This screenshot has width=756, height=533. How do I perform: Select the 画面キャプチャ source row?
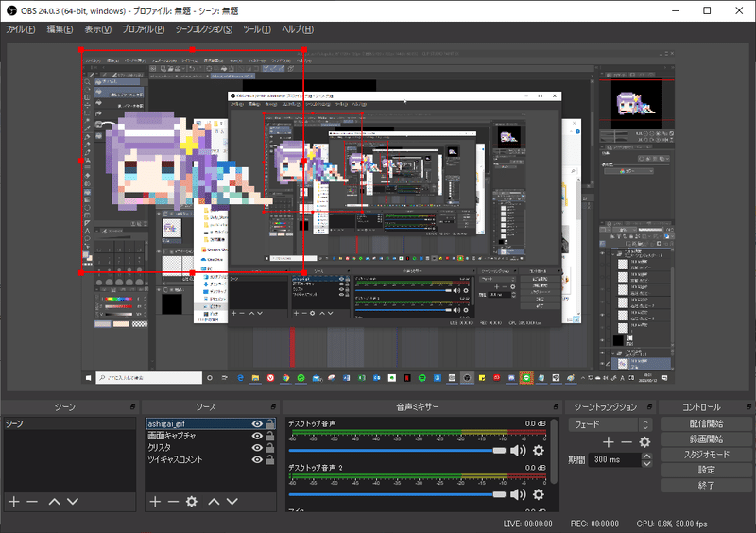tap(211, 436)
